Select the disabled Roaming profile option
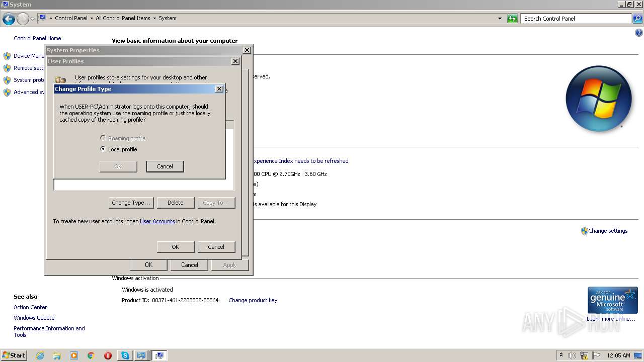The height and width of the screenshot is (362, 644). (103, 138)
